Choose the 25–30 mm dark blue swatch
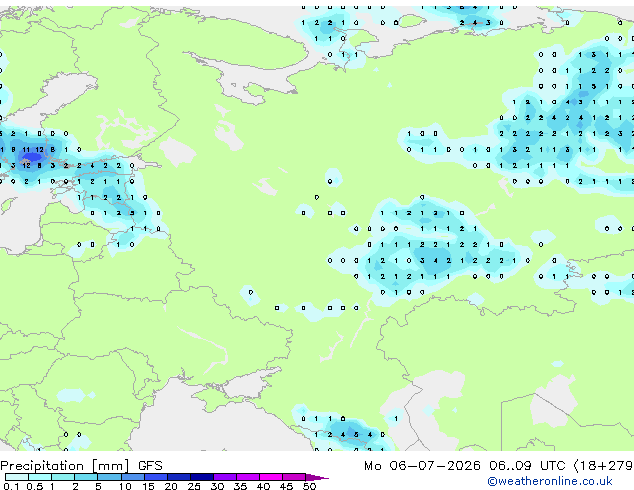The height and width of the screenshot is (490, 634). tap(201, 477)
